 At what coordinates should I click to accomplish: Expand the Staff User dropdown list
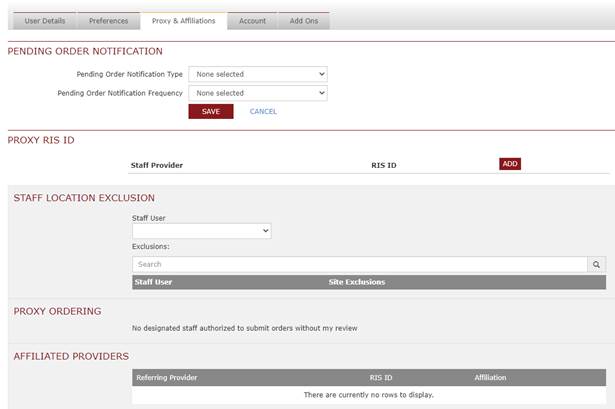click(201, 231)
